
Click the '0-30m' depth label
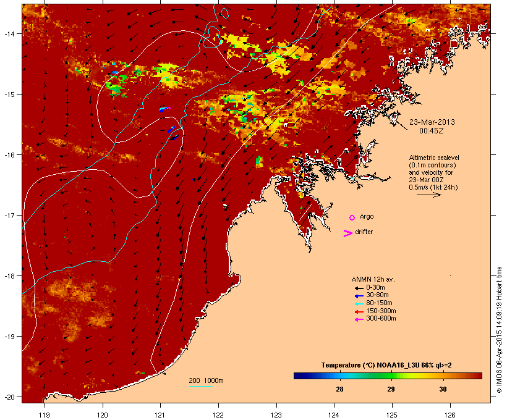(x=375, y=288)
